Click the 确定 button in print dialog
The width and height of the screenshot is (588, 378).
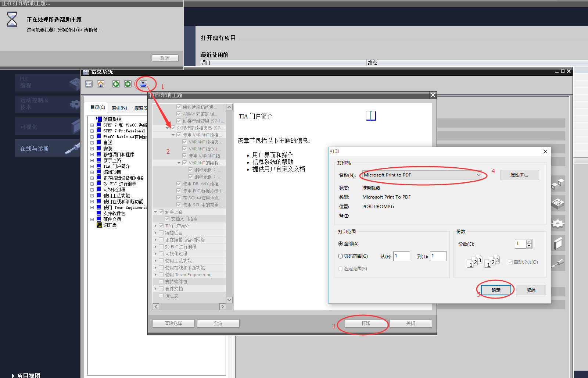coord(496,290)
